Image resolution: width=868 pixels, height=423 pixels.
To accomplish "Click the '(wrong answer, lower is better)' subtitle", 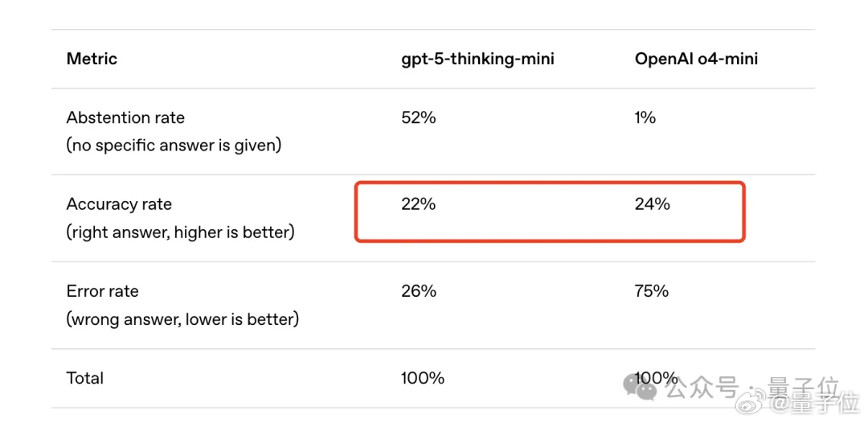I will coord(182,319).
